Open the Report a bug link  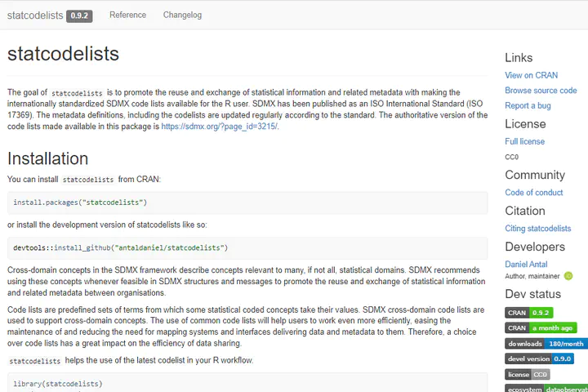(x=528, y=106)
